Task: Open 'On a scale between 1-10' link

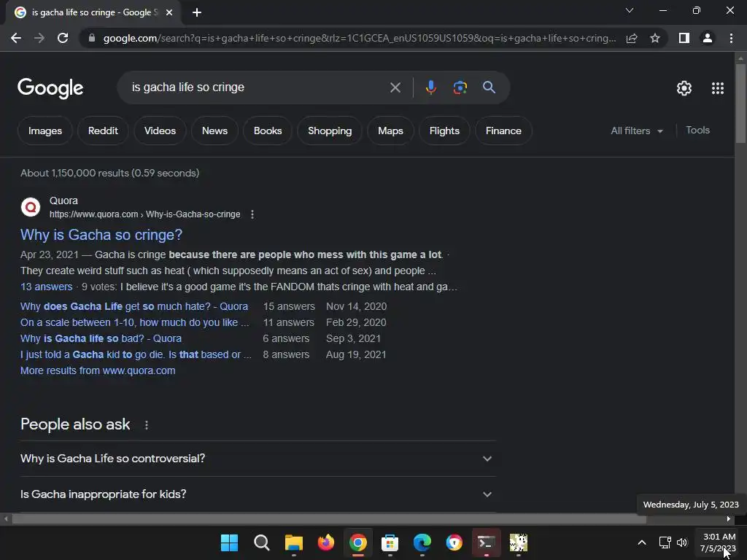Action: (134, 322)
